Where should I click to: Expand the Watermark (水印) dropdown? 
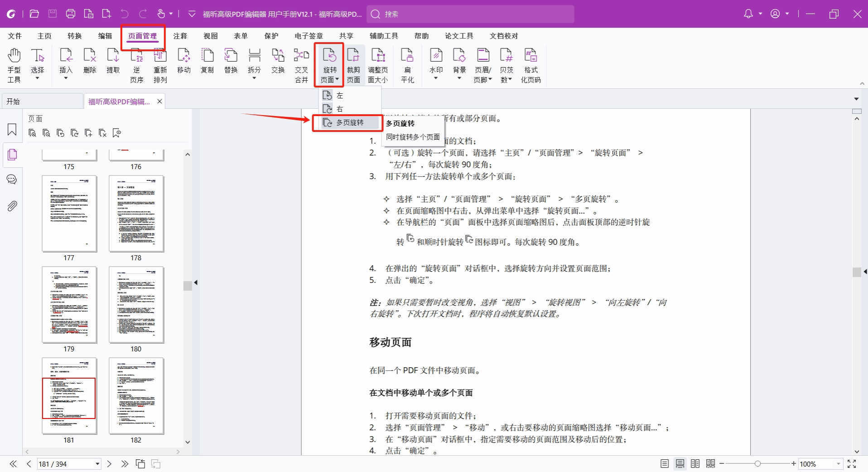coord(436,78)
